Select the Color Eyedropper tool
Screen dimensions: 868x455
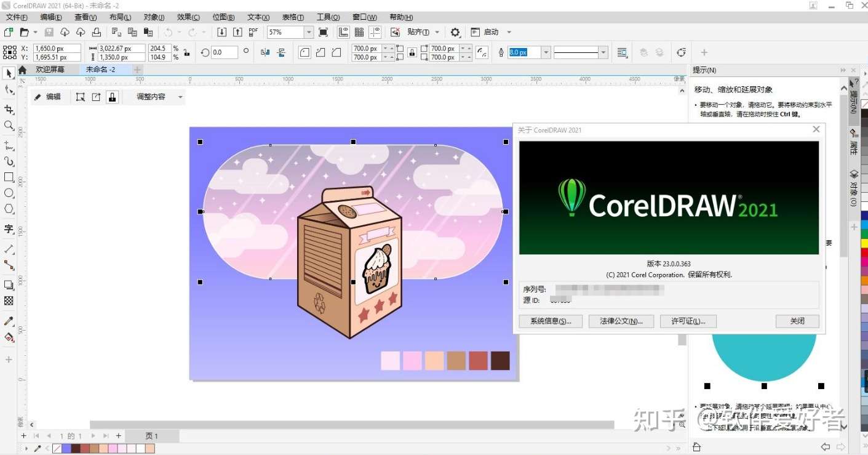tap(9, 320)
